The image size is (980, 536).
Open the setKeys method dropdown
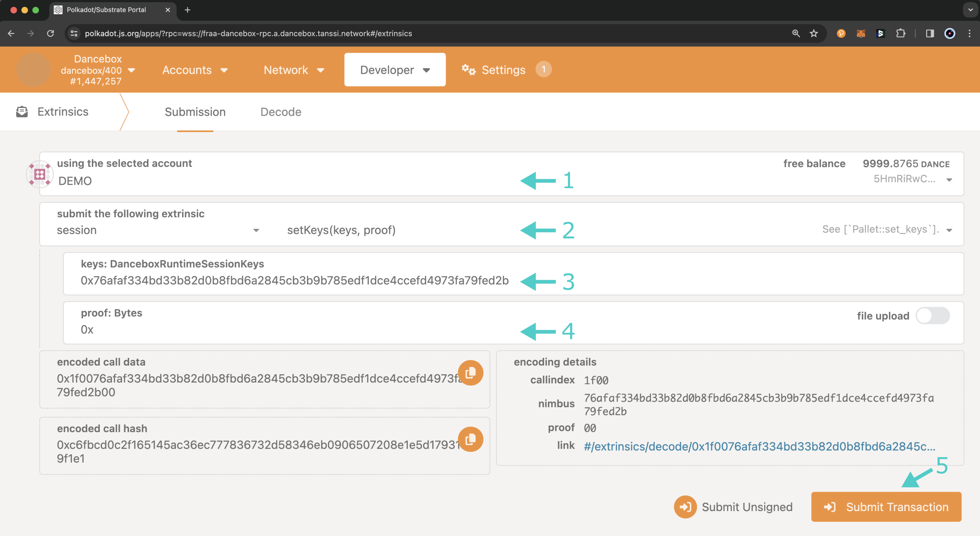619,230
